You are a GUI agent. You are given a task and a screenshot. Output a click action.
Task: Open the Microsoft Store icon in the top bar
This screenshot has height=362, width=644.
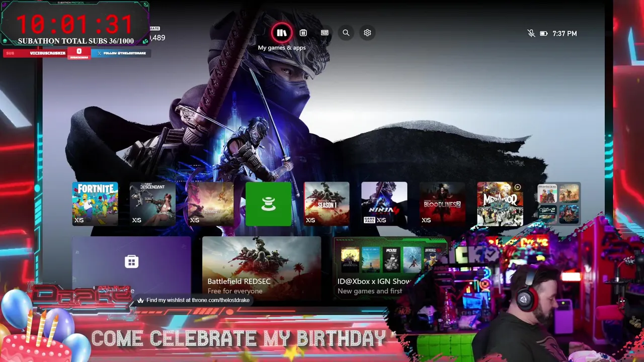303,33
